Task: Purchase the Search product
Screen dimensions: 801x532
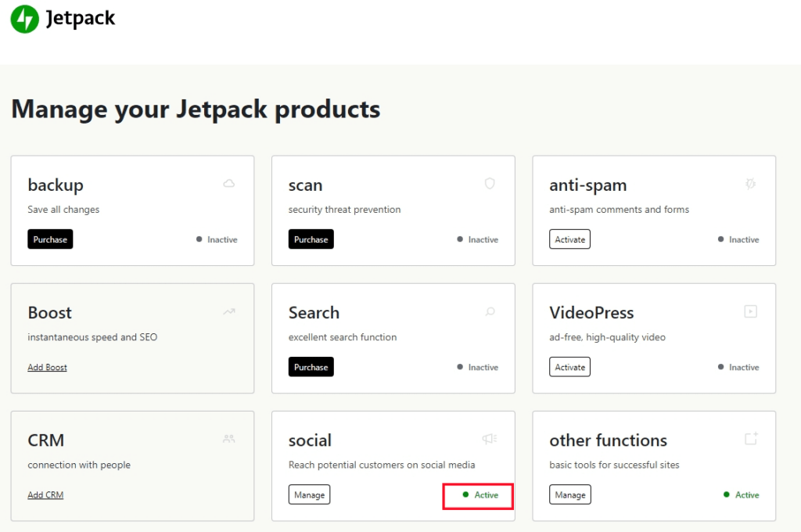Action: click(x=311, y=367)
